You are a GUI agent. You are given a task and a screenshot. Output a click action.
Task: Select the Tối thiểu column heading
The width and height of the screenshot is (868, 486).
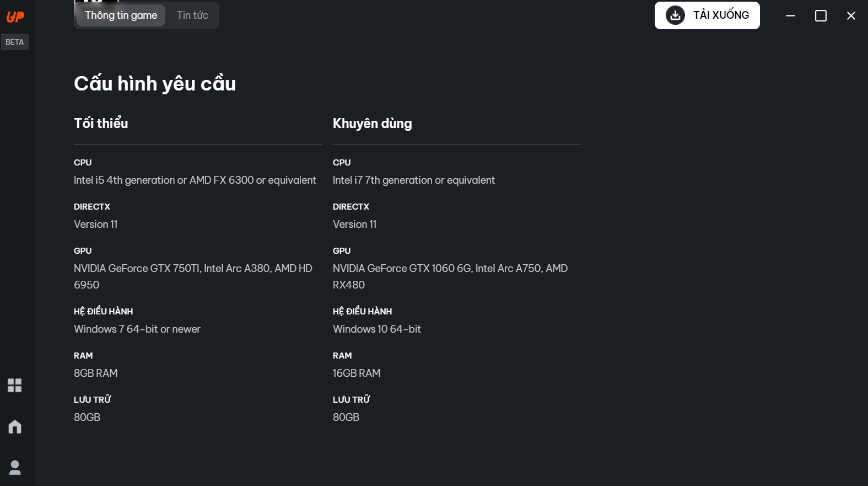[101, 123]
